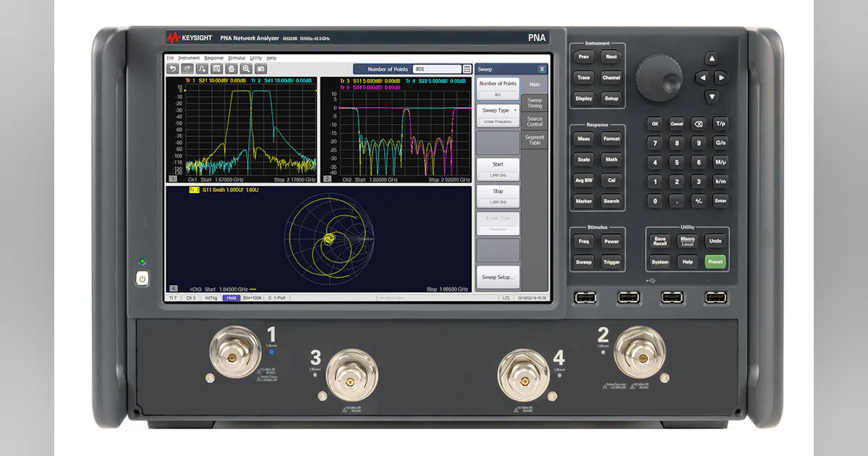Select the Tr 5 S44 trace label

point(370,87)
